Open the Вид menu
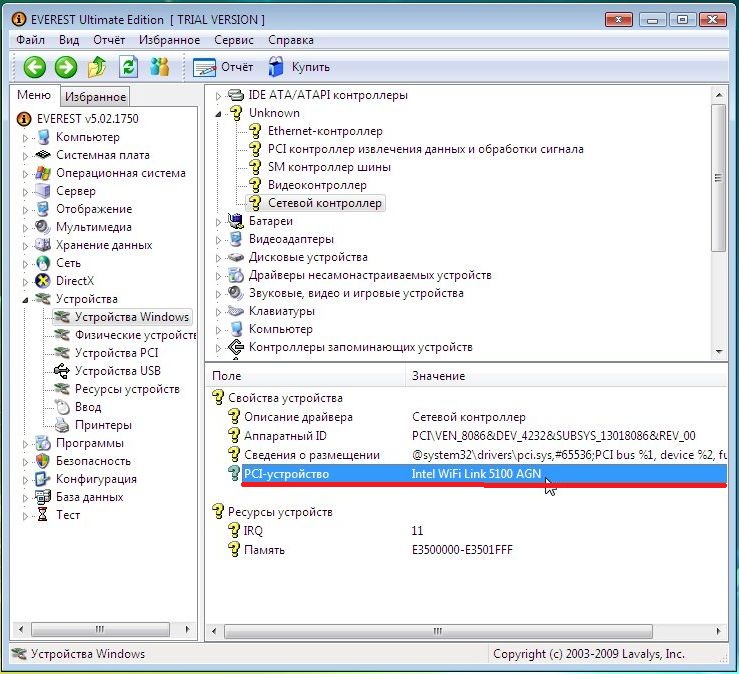Viewport: 739px width, 674px height. click(69, 40)
